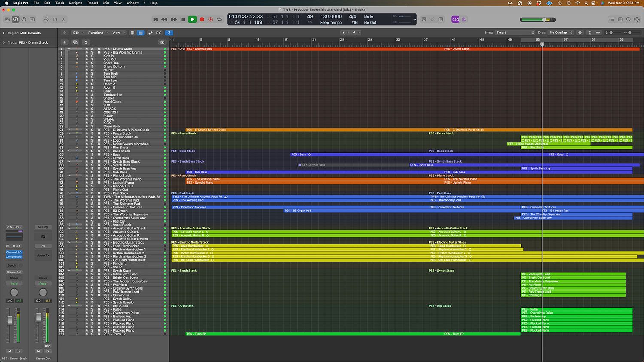Mute the Kick In track

pos(87,56)
